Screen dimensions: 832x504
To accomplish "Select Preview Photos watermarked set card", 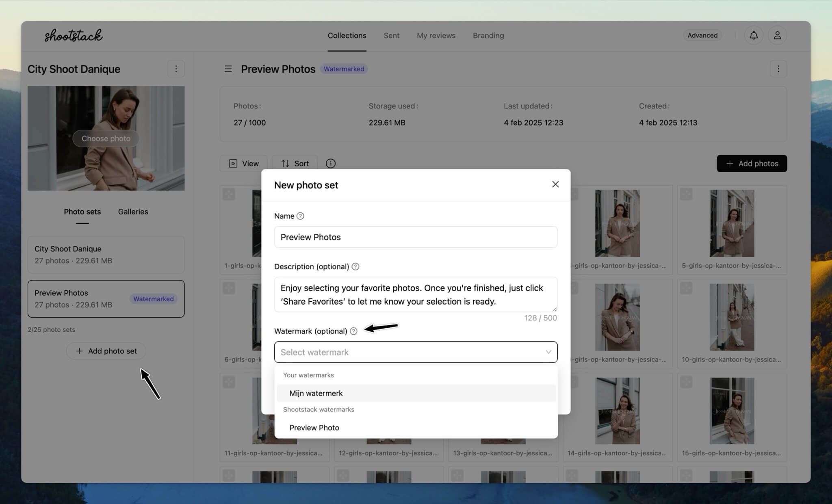I will tap(106, 299).
